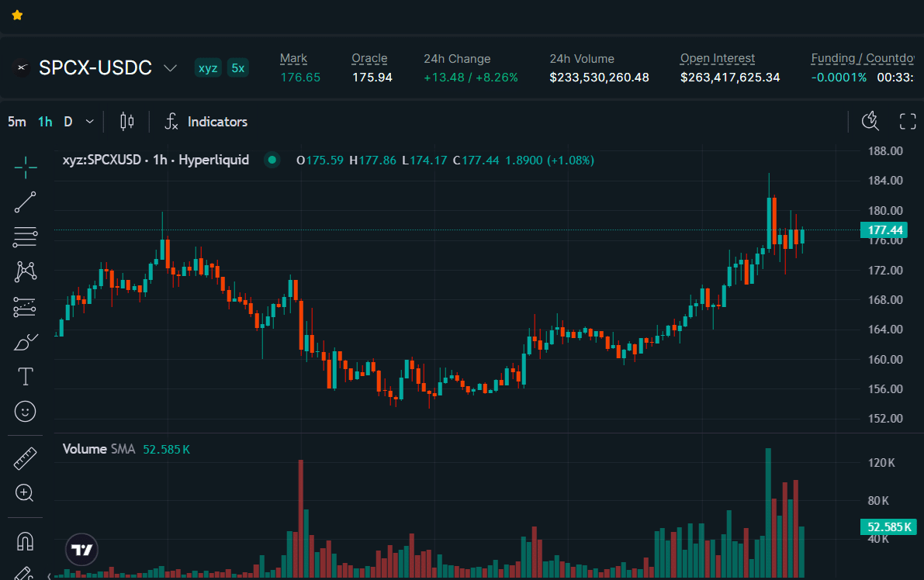
Task: Toggle fullscreen chart mode
Action: tap(908, 121)
